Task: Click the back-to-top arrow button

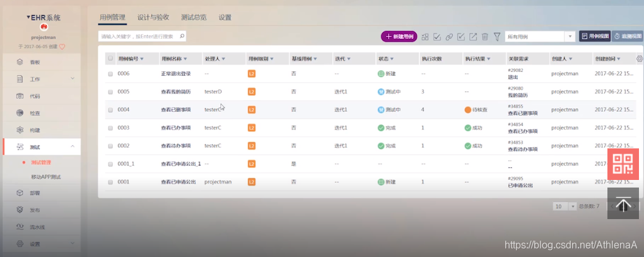Action: click(x=623, y=203)
